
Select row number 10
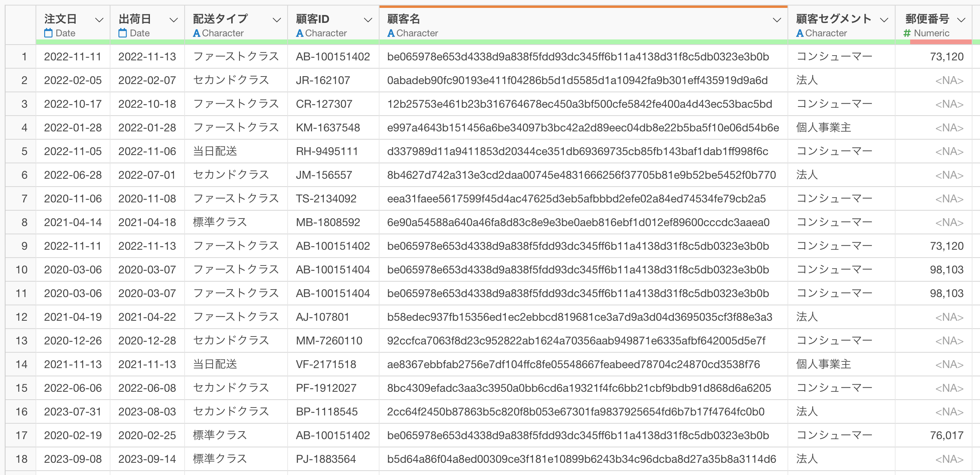pyautogui.click(x=21, y=270)
